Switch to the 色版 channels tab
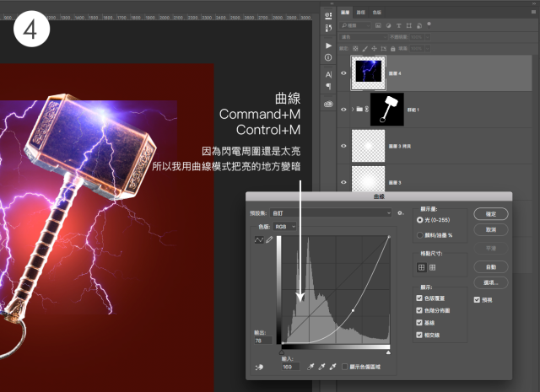 (377, 13)
